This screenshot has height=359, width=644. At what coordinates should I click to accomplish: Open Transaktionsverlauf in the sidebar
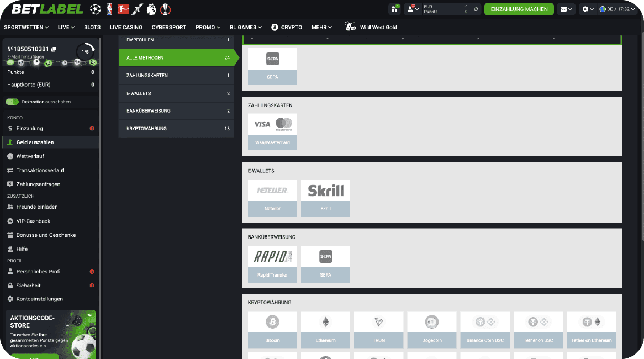(x=51, y=170)
